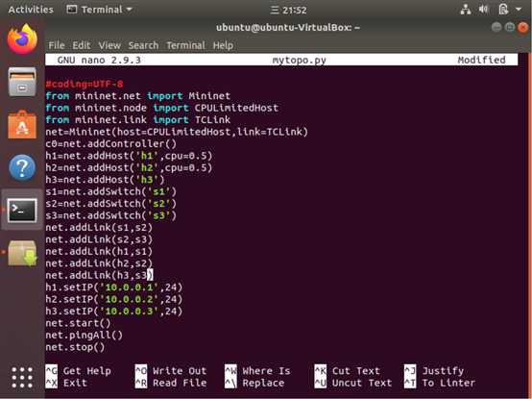Click the net.addLink(h2,s2) line
This screenshot has height=399, width=532.
click(x=99, y=263)
